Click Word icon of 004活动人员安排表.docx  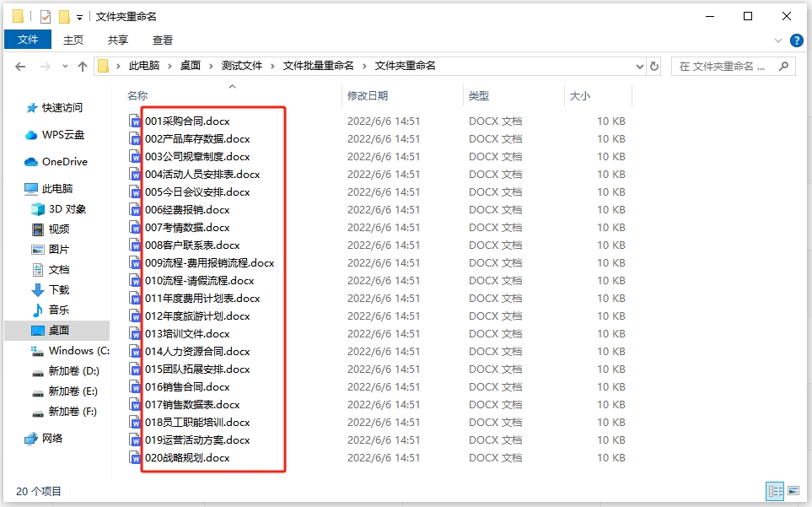click(135, 174)
